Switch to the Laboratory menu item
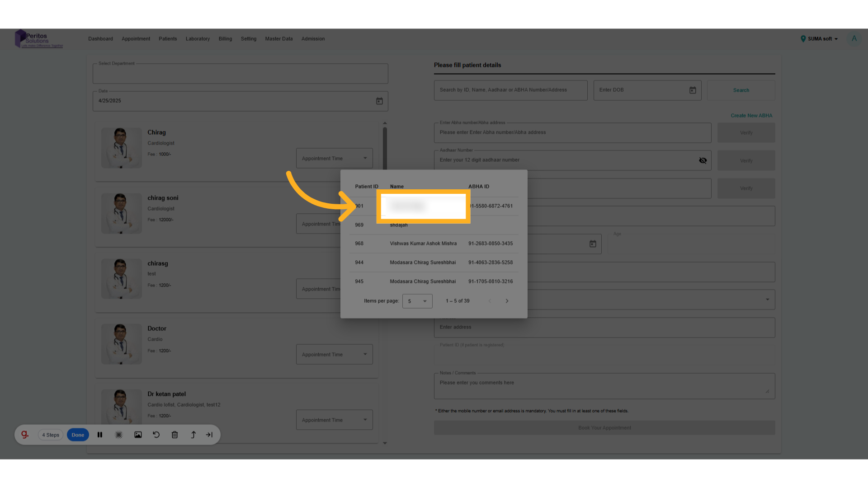 point(198,39)
